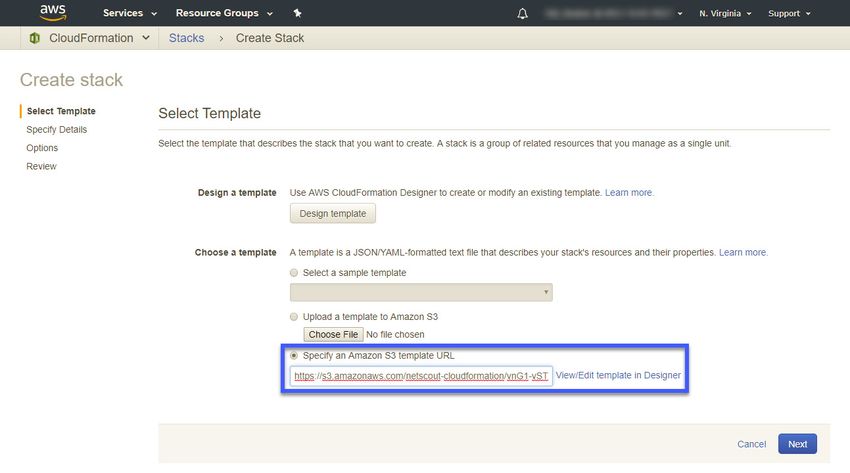Open Learn more link for Designer
850x473 pixels.
point(629,192)
